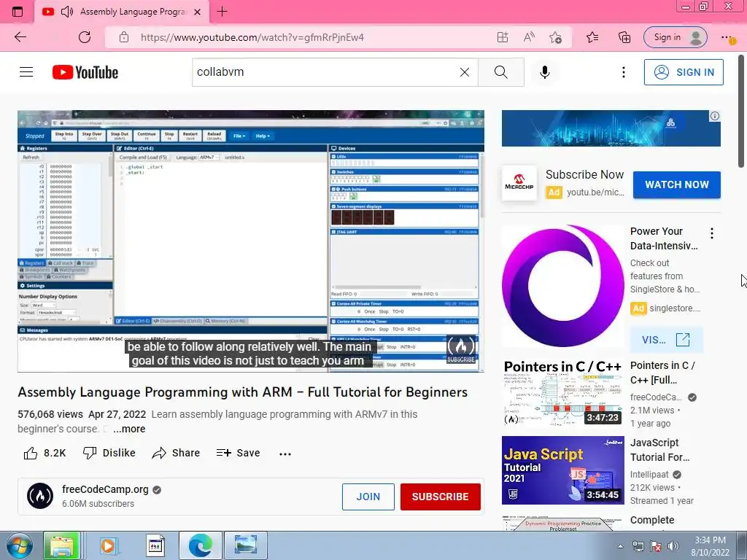Click JOIN channel membership button
This screenshot has height=560, width=747.
point(368,497)
